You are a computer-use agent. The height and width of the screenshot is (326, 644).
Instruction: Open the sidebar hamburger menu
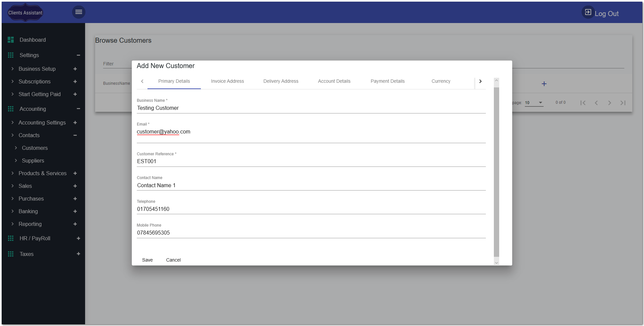click(79, 12)
